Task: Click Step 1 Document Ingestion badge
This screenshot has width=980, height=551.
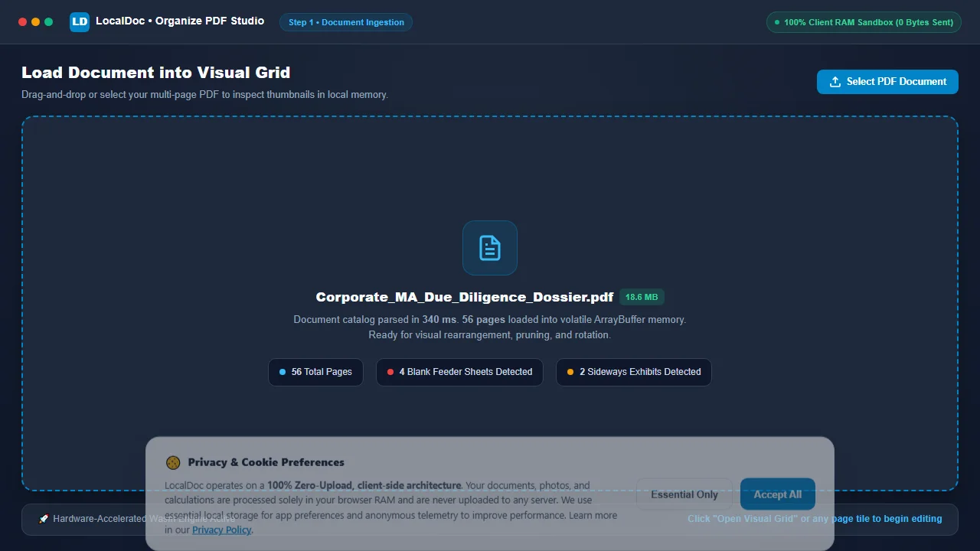Action: tap(346, 22)
